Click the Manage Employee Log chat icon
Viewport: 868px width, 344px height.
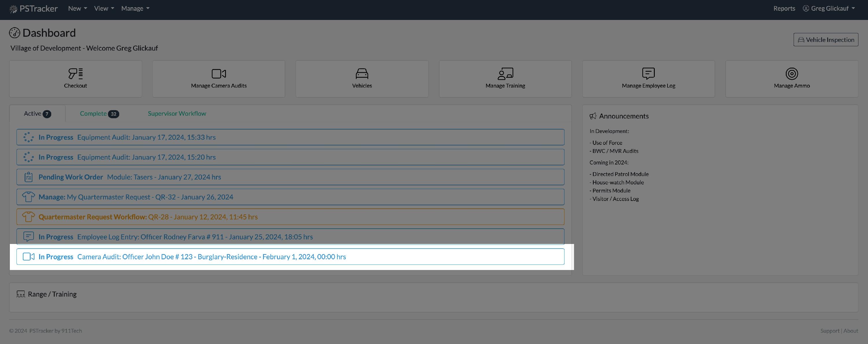coord(648,73)
